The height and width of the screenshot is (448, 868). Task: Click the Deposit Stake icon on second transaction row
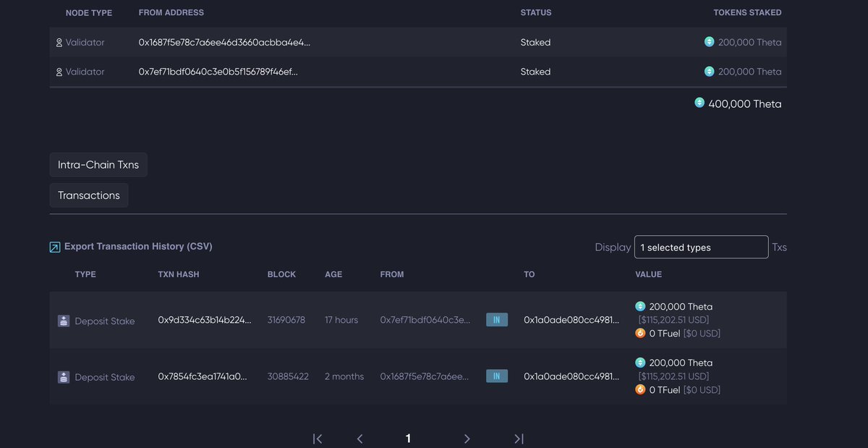click(64, 376)
